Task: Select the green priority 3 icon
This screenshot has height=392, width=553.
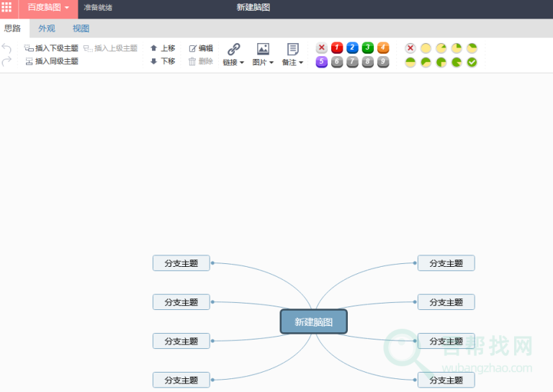Action: click(368, 48)
